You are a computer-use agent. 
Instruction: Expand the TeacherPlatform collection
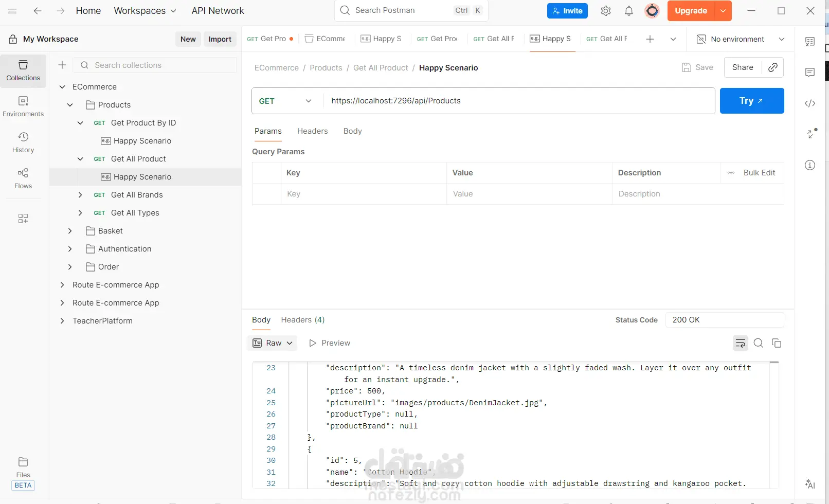point(62,321)
